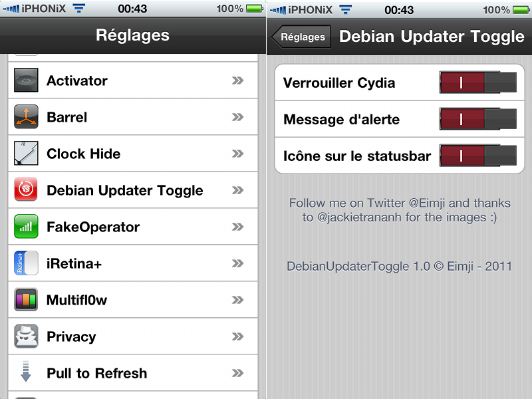Viewport: 532px width, 399px height.
Task: Tap the iRetina+ icon
Action: click(27, 263)
